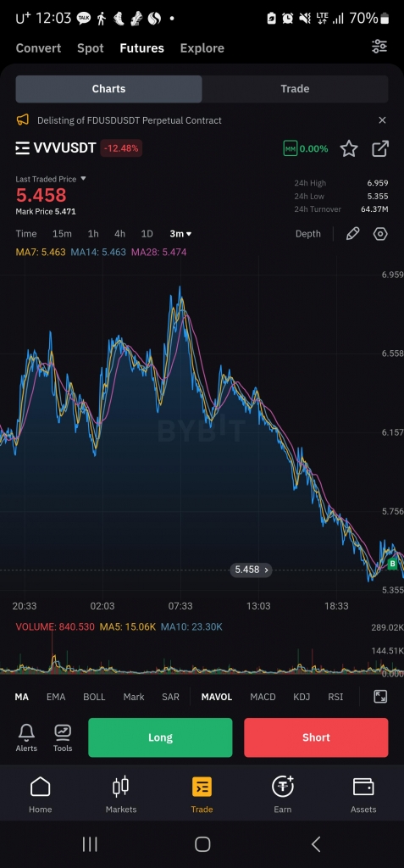The width and height of the screenshot is (404, 868).
Task: Enable the EMA indicator
Action: (x=56, y=697)
